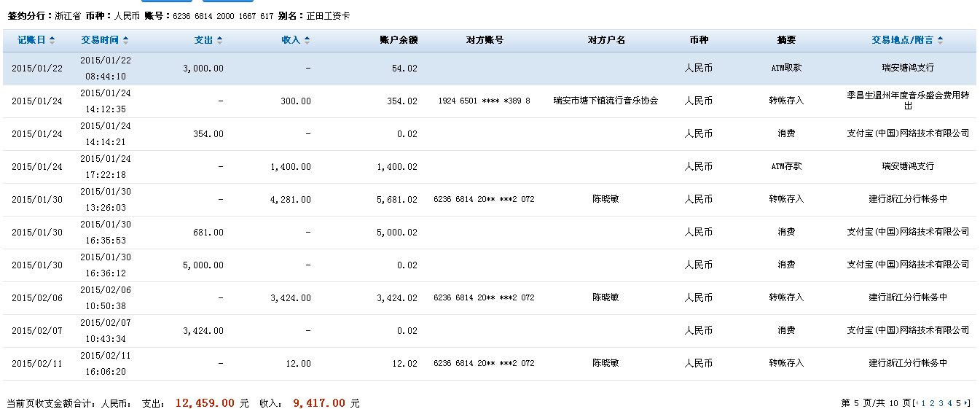Screen dimensions: 980x409
Task: Open page 1 in pagination
Action: point(924,403)
